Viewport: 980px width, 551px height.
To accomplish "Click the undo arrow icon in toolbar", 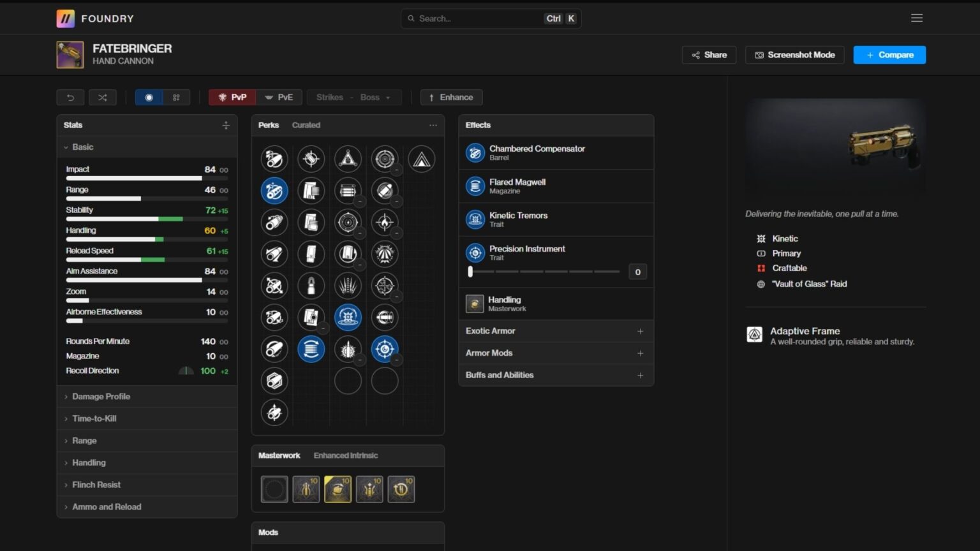I will point(70,98).
